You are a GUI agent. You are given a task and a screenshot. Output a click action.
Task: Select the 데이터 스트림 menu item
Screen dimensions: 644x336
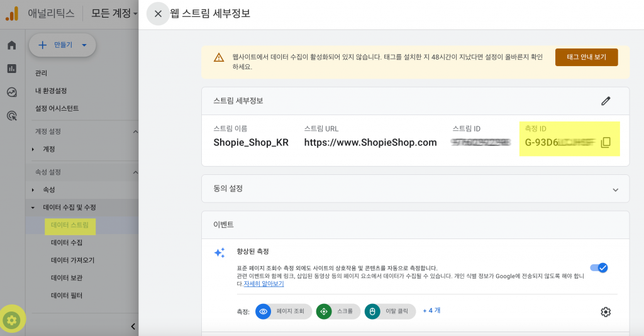(x=70, y=225)
